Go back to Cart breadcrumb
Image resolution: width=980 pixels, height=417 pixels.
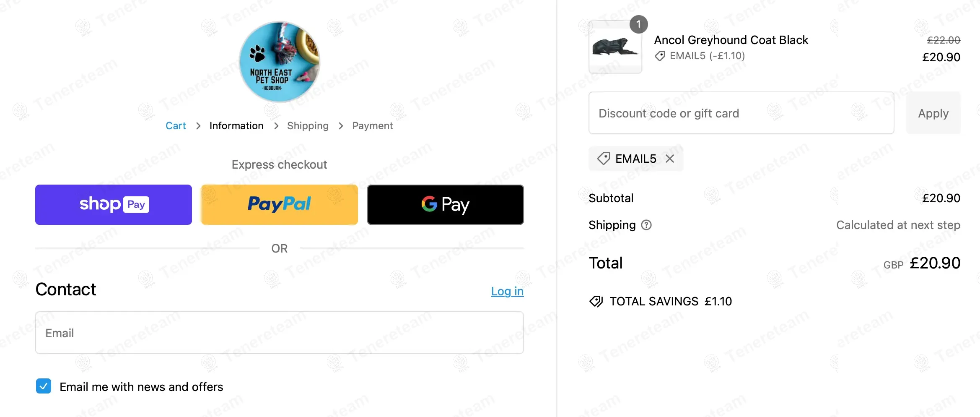coord(176,126)
